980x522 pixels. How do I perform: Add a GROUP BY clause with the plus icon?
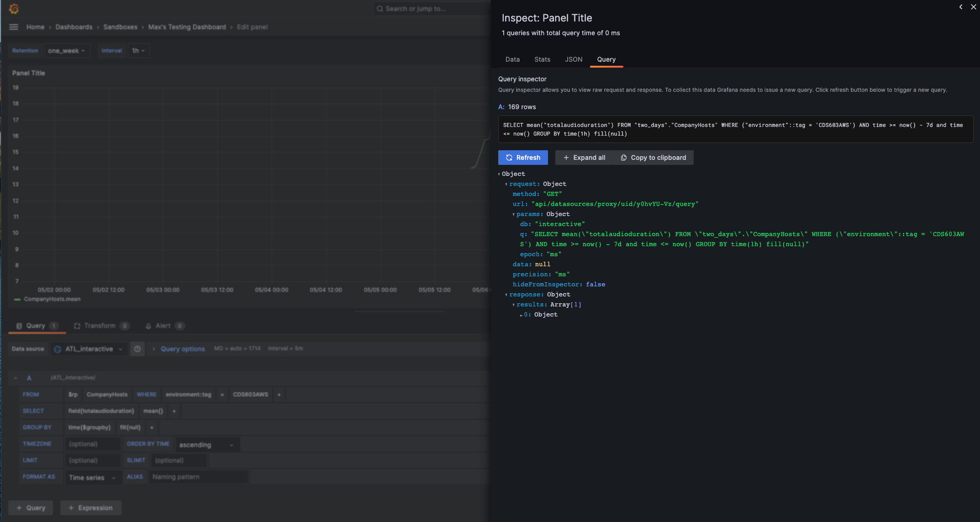[151, 427]
